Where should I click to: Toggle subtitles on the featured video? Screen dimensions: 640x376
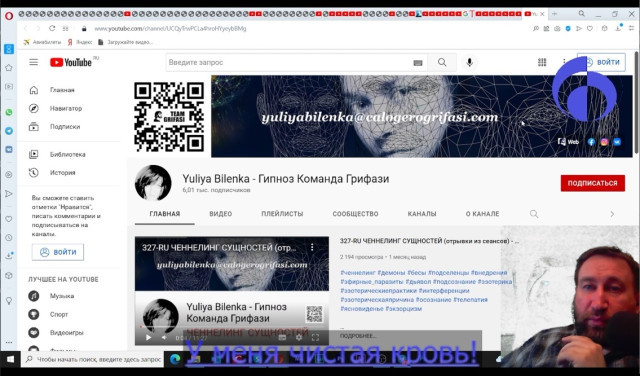(282, 337)
